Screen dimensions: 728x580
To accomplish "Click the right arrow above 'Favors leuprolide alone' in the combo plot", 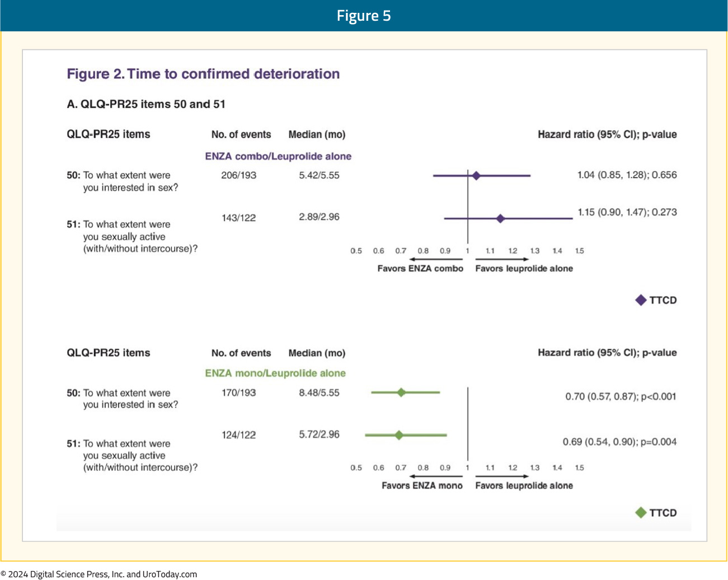I will click(502, 259).
